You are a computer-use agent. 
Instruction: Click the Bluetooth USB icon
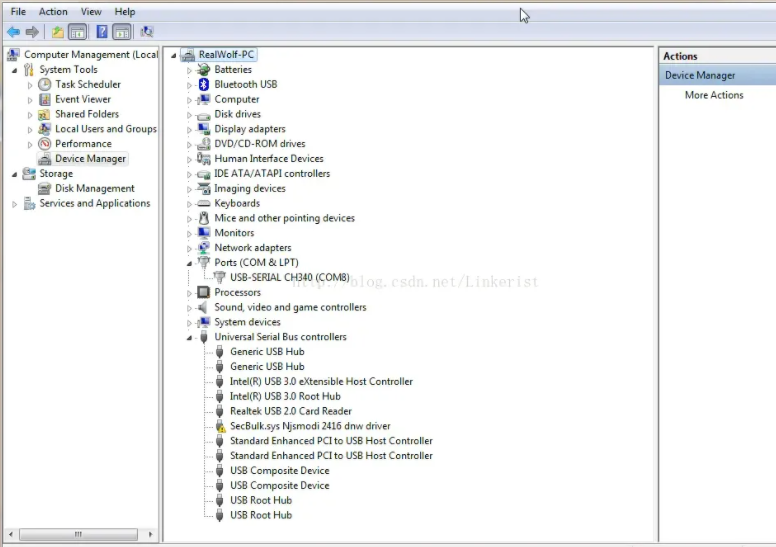coord(203,84)
